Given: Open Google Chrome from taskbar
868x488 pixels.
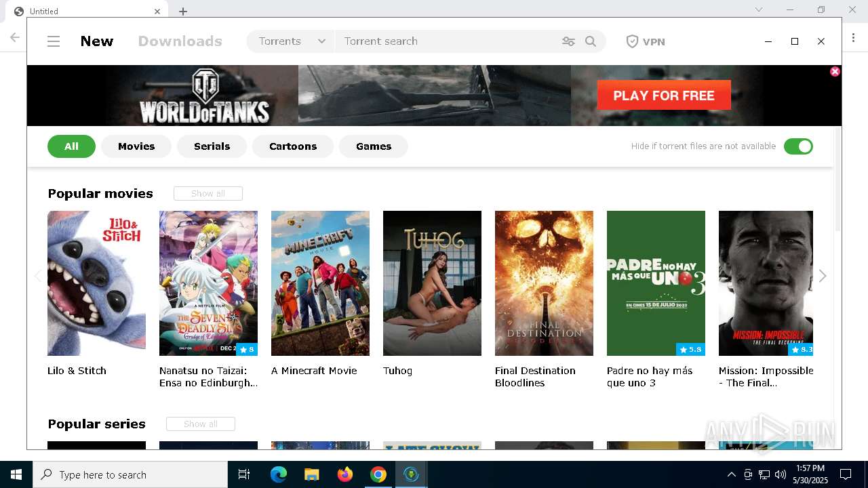Looking at the screenshot, I should pos(378,474).
